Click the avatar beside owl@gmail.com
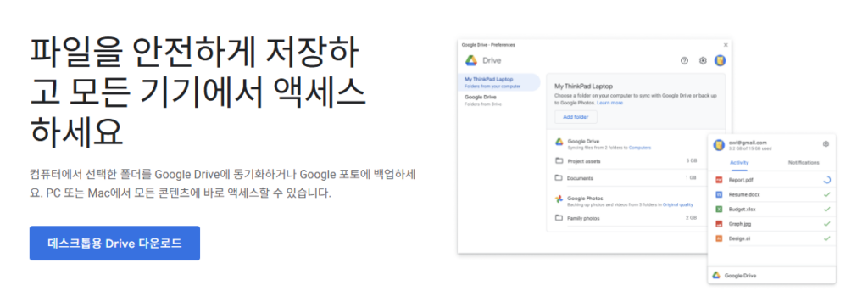The image size is (868, 308). (x=719, y=145)
